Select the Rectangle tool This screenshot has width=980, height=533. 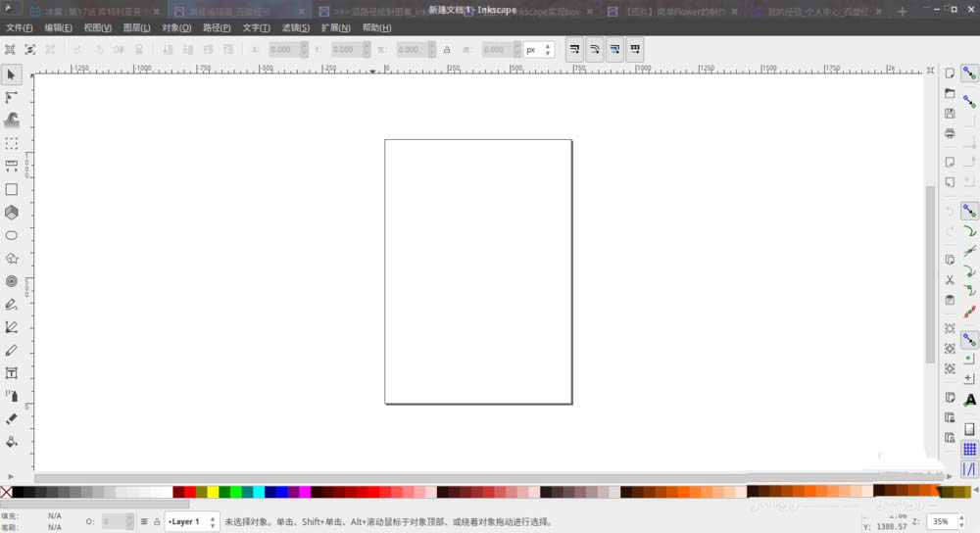coord(12,189)
